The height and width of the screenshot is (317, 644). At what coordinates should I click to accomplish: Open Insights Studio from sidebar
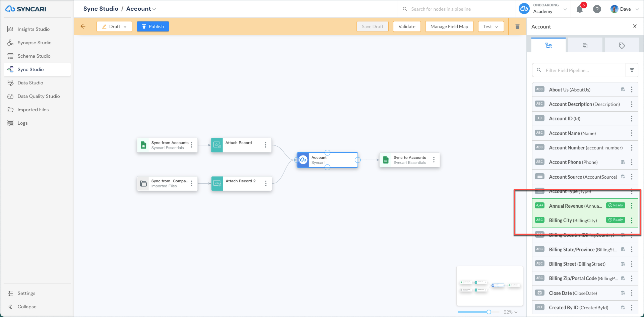33,29
